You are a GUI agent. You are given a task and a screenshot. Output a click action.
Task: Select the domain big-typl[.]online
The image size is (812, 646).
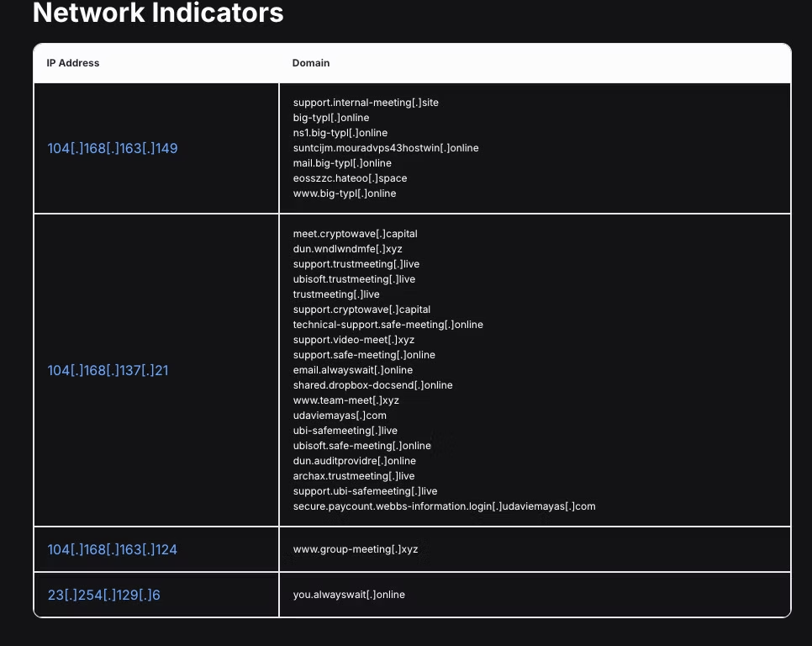click(331, 117)
